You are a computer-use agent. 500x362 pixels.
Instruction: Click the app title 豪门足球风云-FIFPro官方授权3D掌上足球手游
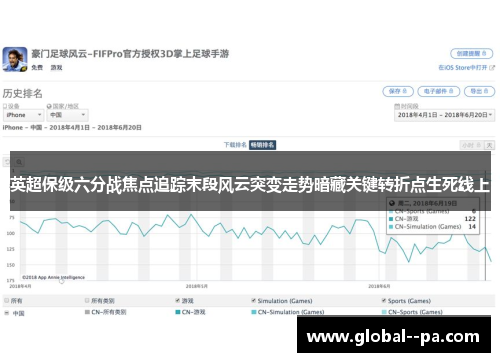point(130,53)
